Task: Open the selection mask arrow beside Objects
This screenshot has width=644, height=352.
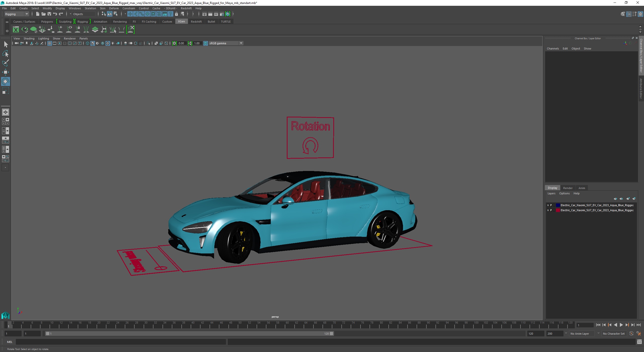Action: coord(70,14)
